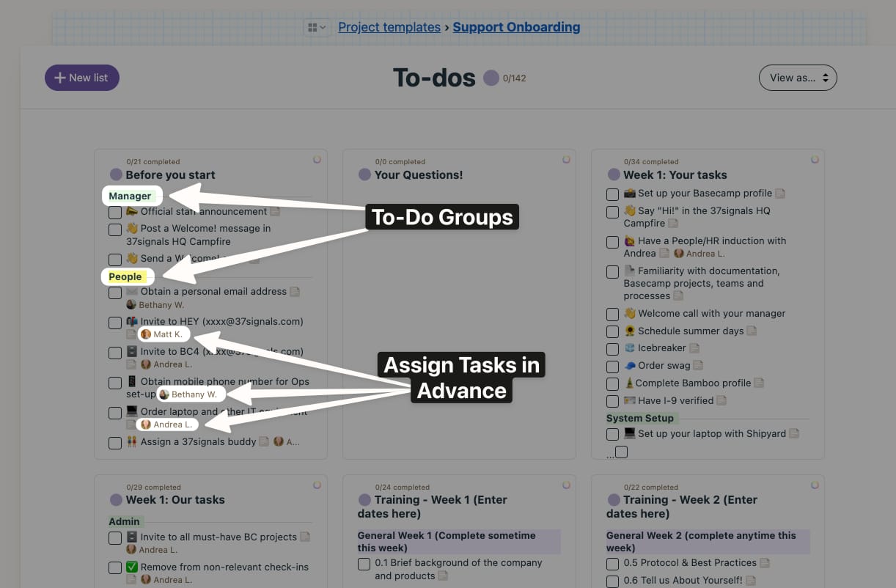Open the Week 1: Our tasks list title
The image size is (896, 588).
point(175,500)
